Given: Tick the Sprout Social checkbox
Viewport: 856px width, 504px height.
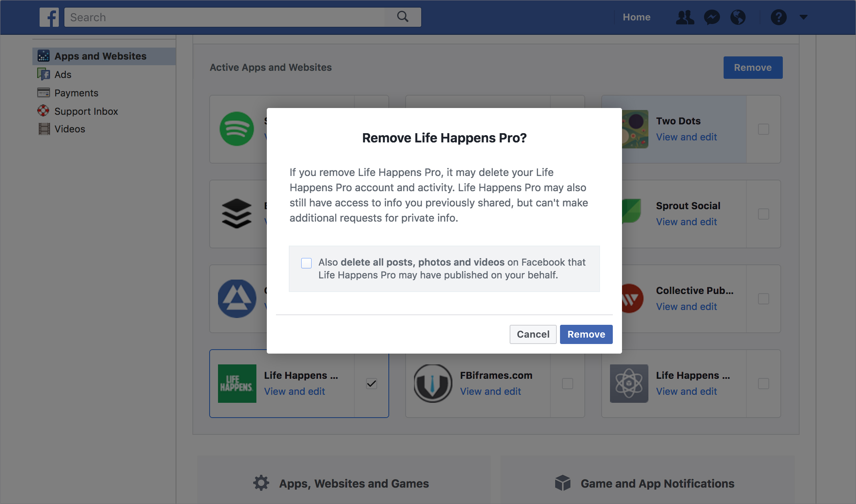Looking at the screenshot, I should click(764, 214).
